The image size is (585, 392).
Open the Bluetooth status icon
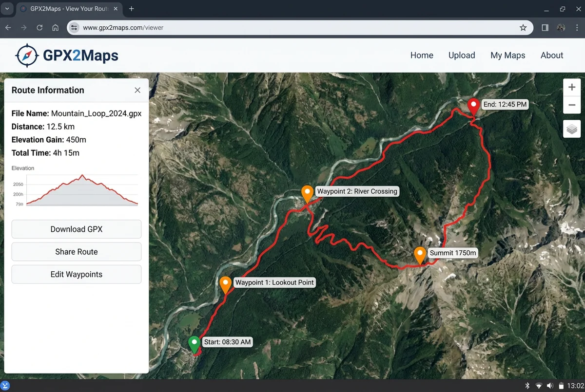tap(527, 385)
